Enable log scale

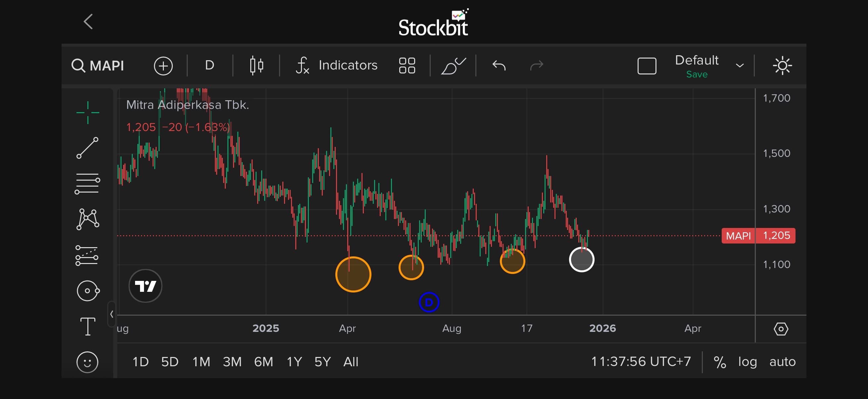(x=747, y=362)
